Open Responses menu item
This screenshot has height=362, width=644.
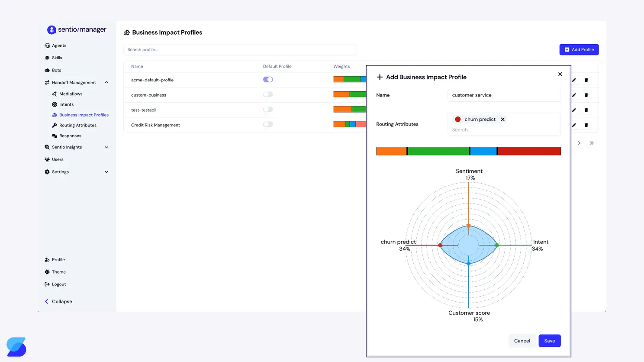[x=70, y=136]
